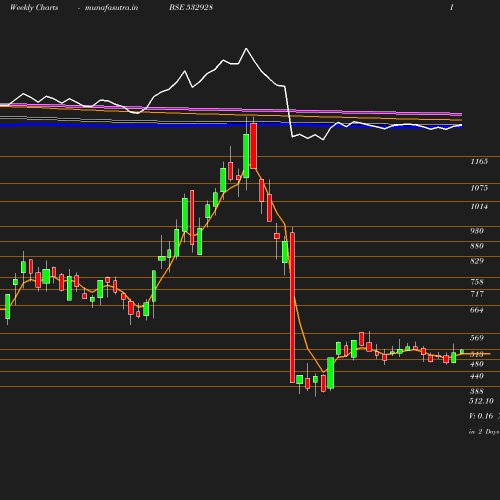
Task: Click the munafasutra.in site label
Action: tap(111, 8)
